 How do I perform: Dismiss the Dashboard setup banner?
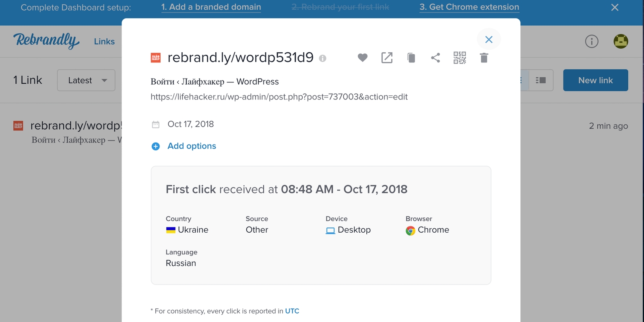(615, 7)
